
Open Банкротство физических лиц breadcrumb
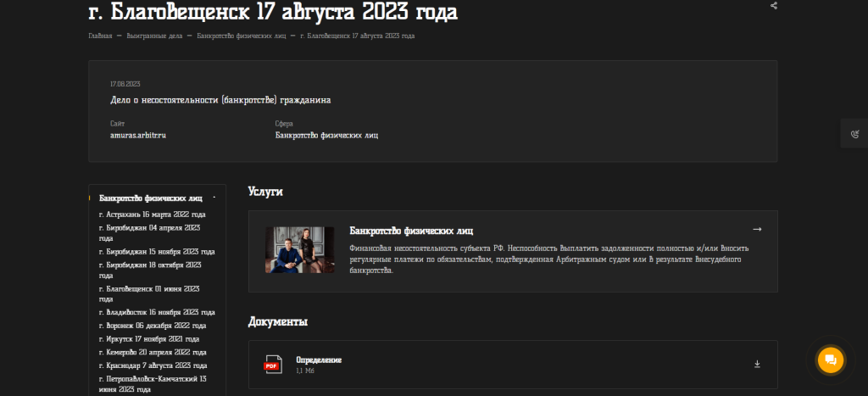241,36
